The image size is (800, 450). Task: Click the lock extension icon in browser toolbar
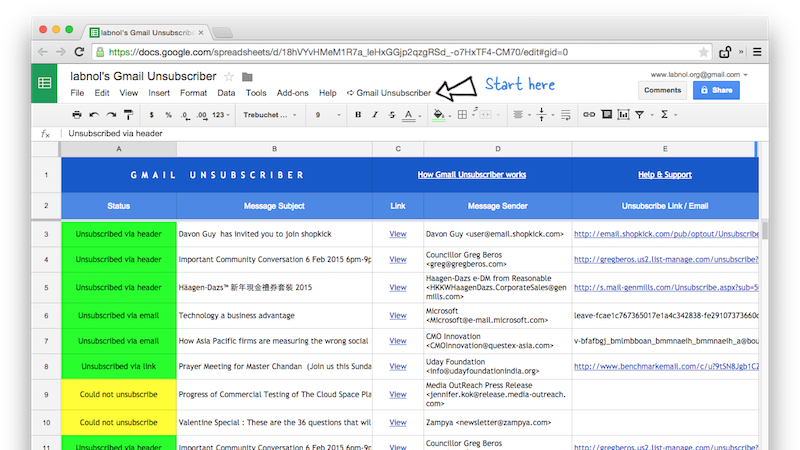[725, 52]
